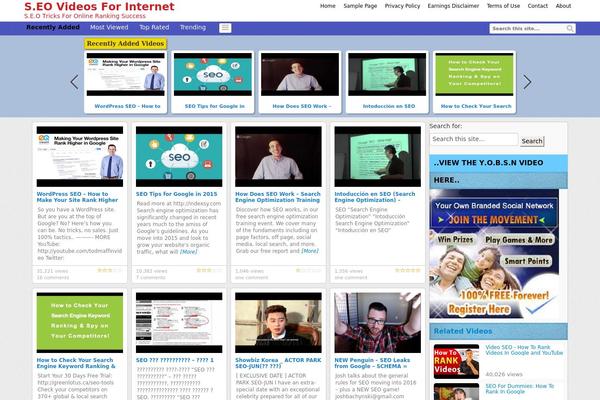Open title link NEW Penguin - SEO Leaks from Google

pos(372,363)
